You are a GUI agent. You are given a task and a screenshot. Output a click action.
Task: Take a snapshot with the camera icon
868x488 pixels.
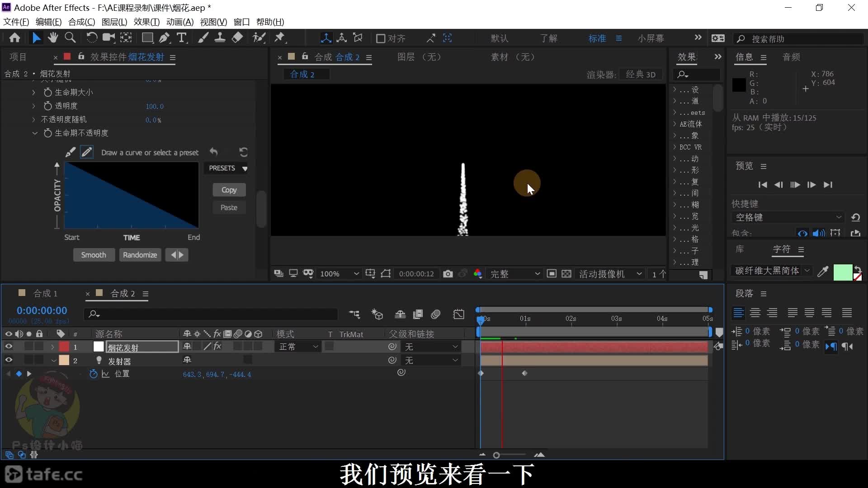(x=448, y=274)
